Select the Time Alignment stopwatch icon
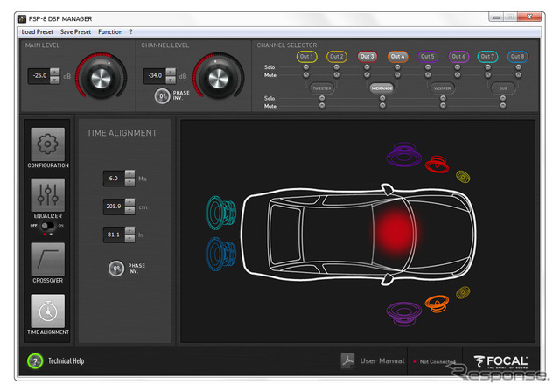The height and width of the screenshot is (392, 560). pyautogui.click(x=46, y=311)
